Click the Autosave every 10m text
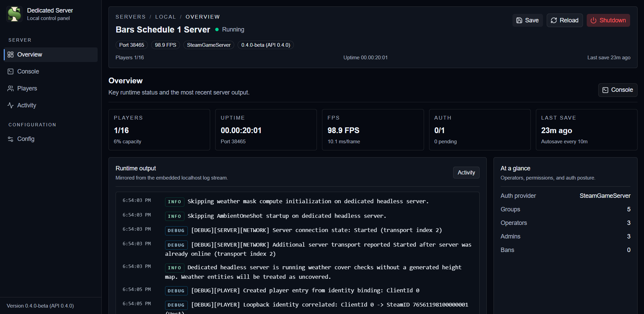The height and width of the screenshot is (314, 644). (564, 142)
